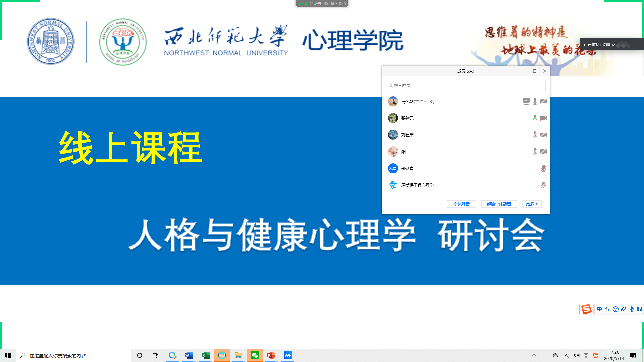The height and width of the screenshot is (362, 644).
Task: Open Sogou emoji panel
Action: 615,309
